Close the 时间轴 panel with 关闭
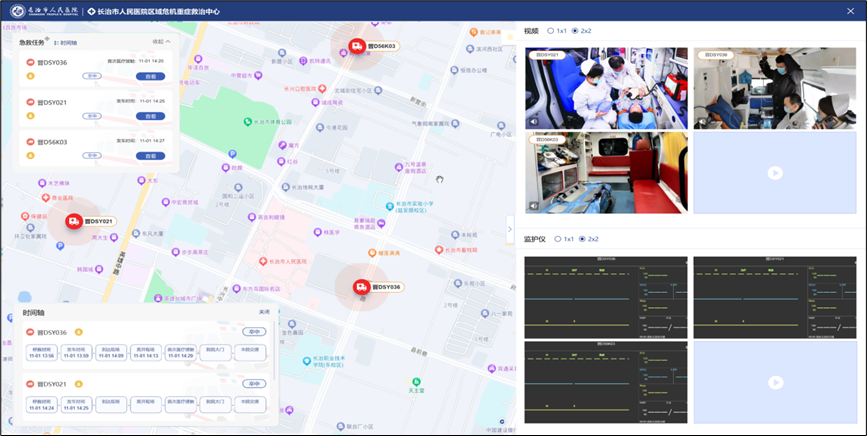Viewport: 867px width, 436px height. (x=263, y=313)
